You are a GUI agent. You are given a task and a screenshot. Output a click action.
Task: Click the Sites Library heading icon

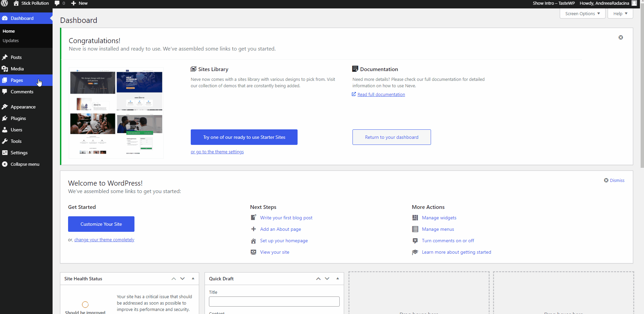tap(193, 69)
